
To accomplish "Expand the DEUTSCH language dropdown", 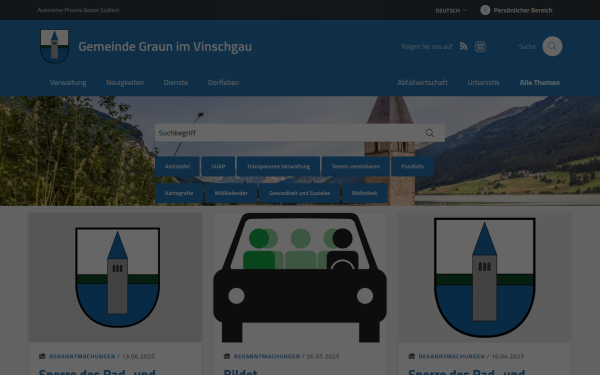I will (x=451, y=10).
